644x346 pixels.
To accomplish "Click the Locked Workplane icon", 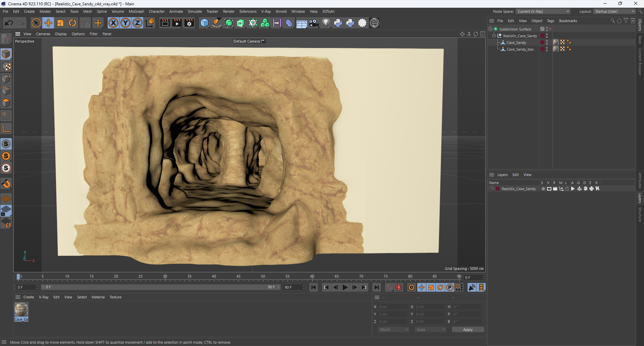I will point(6,211).
